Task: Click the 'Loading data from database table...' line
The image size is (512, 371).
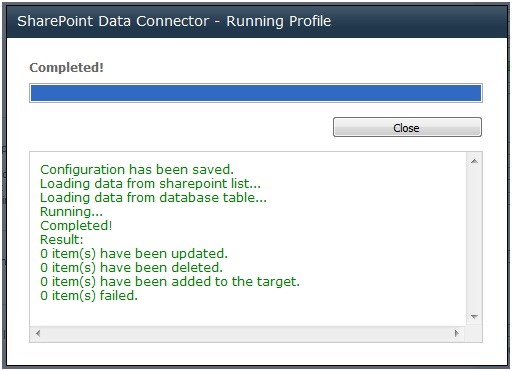Action: (x=153, y=198)
